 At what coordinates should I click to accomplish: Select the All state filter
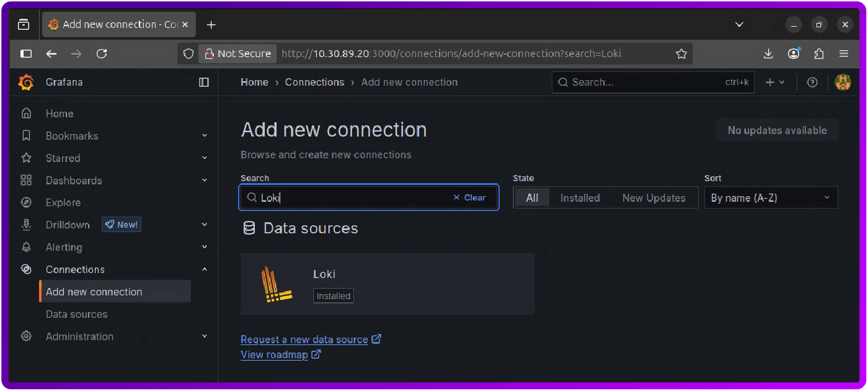click(x=532, y=197)
